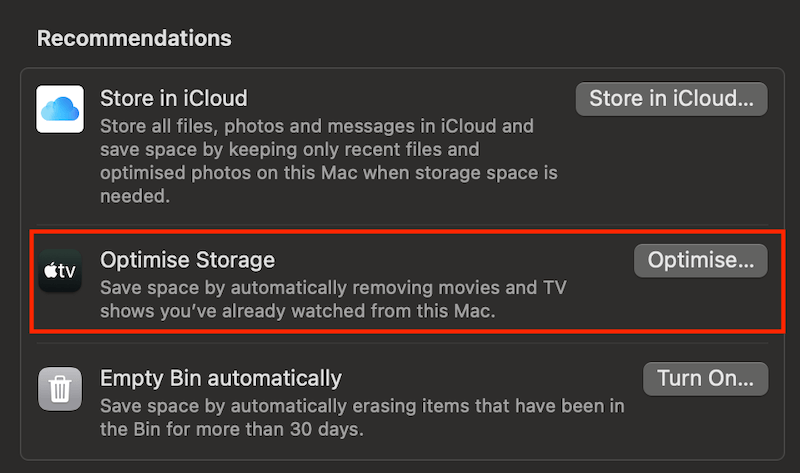Select the 'Optimise Storage' title text
Image resolution: width=800 pixels, height=473 pixels.
click(x=187, y=260)
